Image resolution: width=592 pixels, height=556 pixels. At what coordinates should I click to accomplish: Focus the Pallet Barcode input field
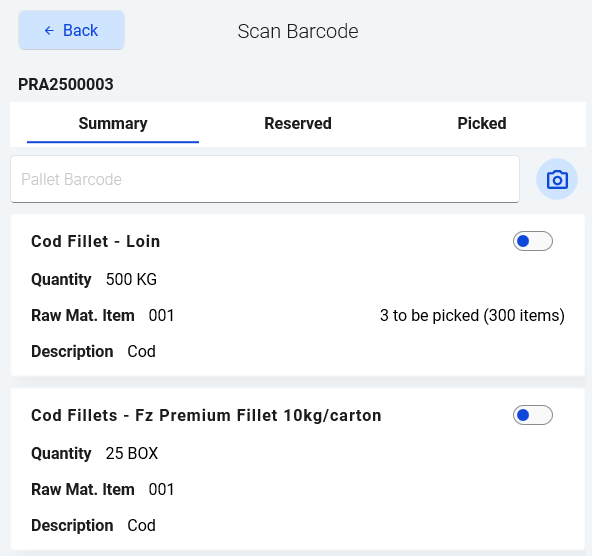pos(265,179)
